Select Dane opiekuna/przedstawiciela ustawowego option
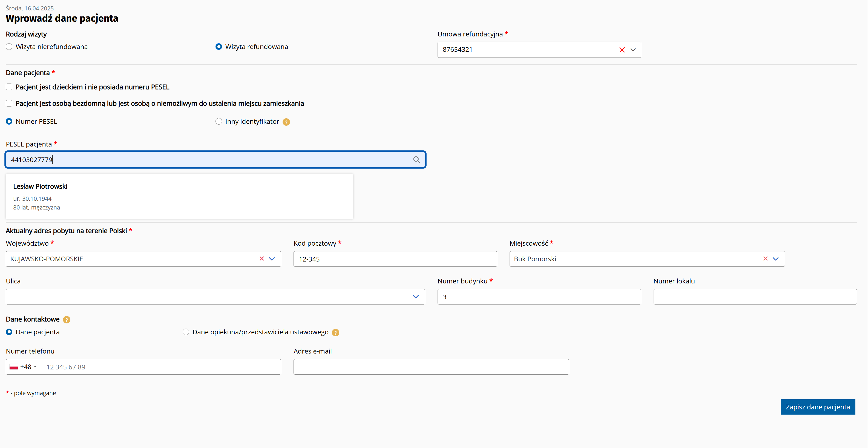The height and width of the screenshot is (448, 868). coord(186,332)
